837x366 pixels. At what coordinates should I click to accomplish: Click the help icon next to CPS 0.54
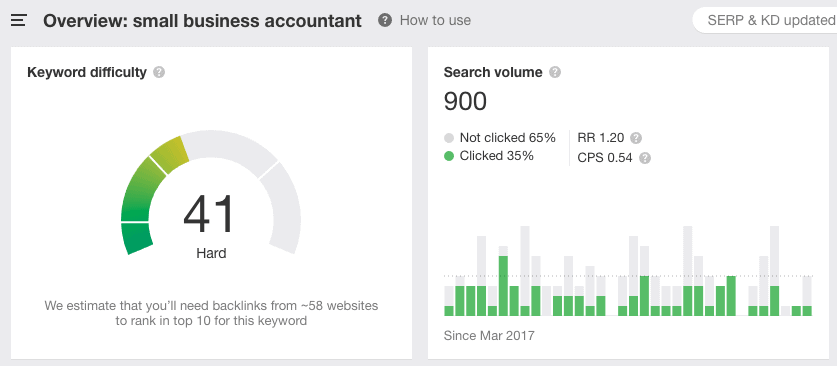tap(645, 158)
